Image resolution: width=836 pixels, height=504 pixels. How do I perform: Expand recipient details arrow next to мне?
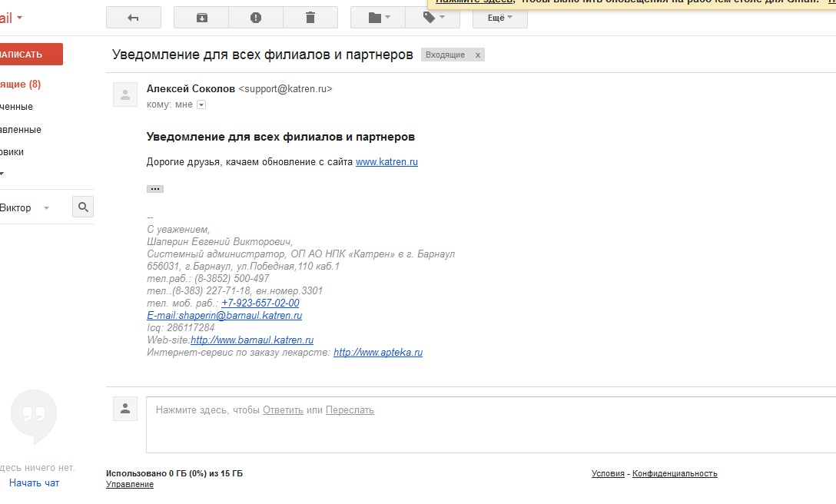[201, 105]
